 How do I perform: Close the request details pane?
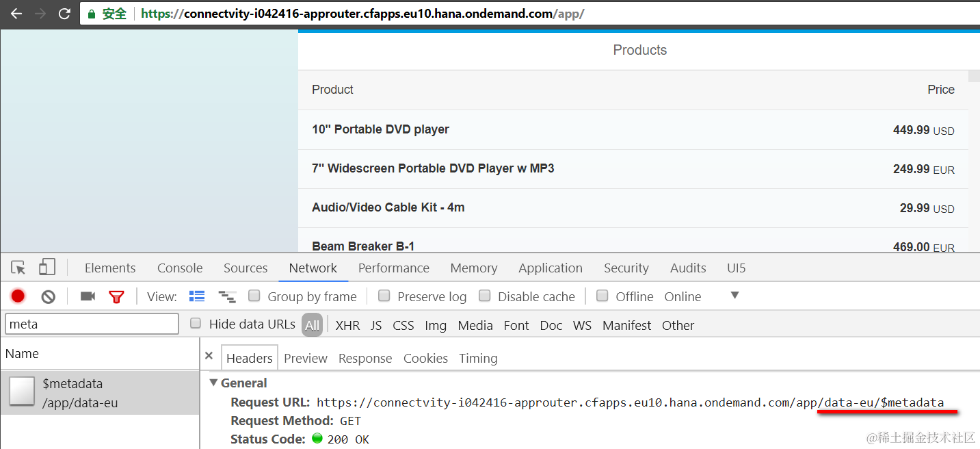[209, 356]
